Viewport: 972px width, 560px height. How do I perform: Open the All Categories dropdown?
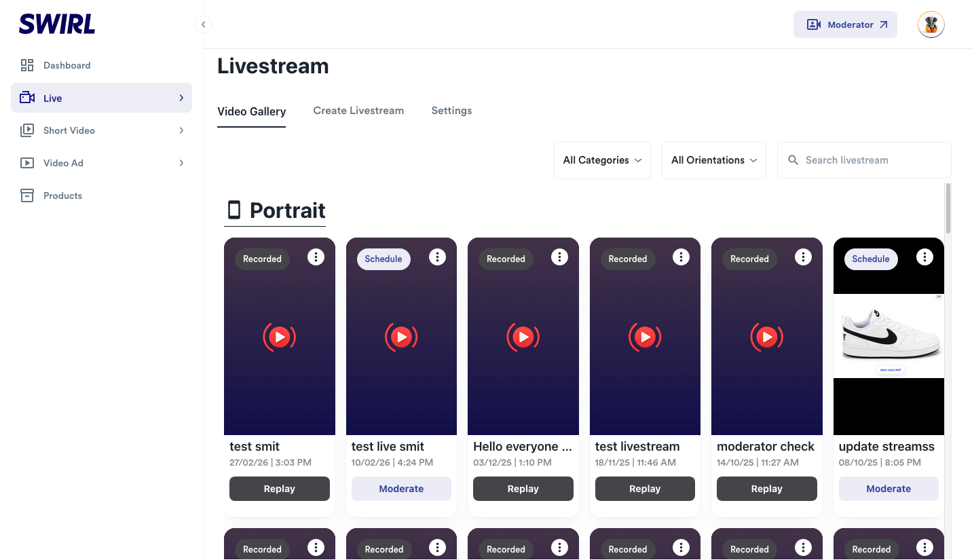click(602, 160)
